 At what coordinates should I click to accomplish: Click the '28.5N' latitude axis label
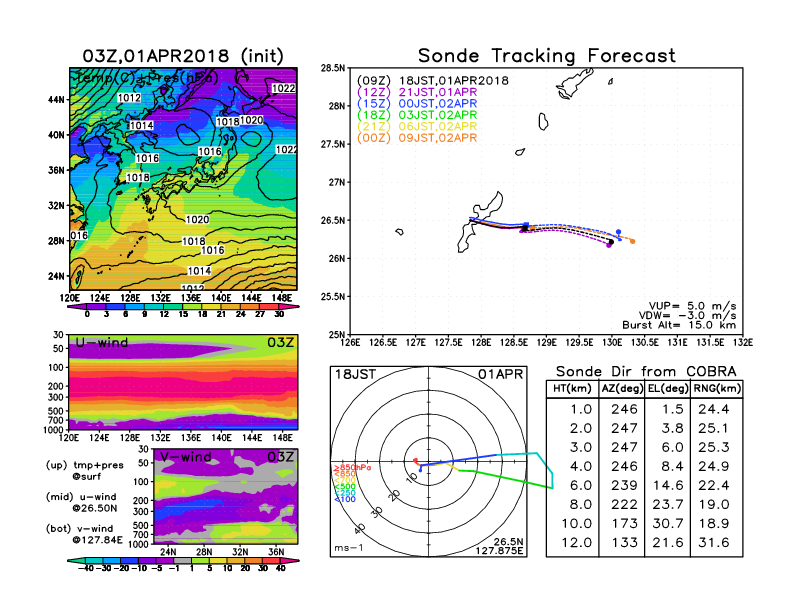[333, 68]
